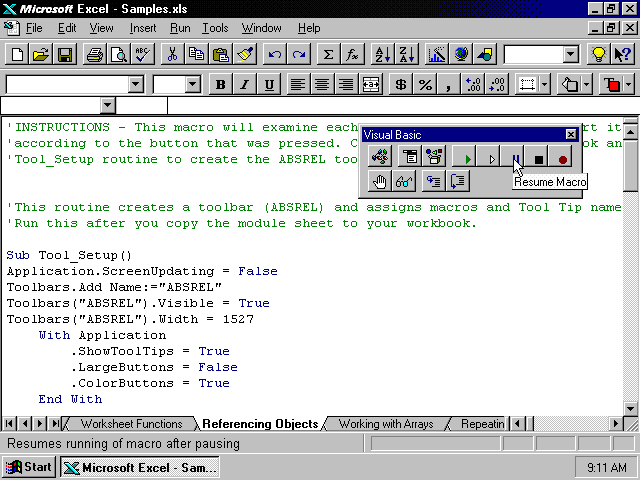
Task: Insert Module icon in Visual Basic toolbar
Action: coord(380,157)
